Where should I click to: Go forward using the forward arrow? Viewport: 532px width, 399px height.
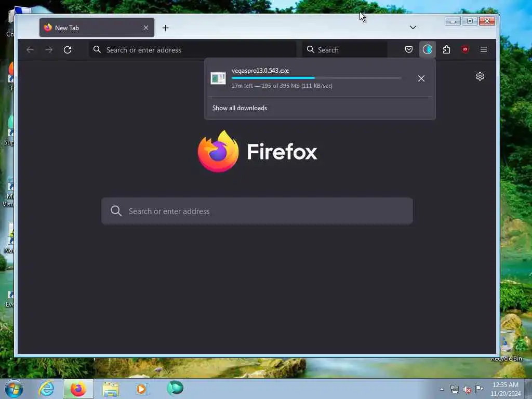pos(49,50)
